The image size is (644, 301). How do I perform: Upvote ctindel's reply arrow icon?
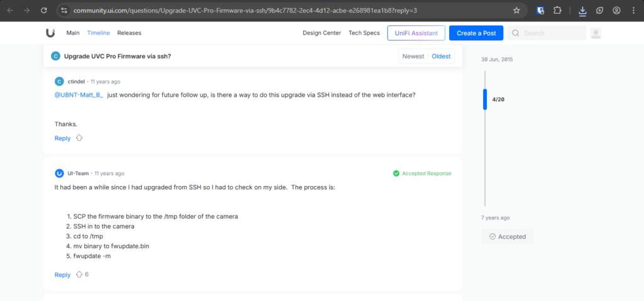[x=79, y=138]
